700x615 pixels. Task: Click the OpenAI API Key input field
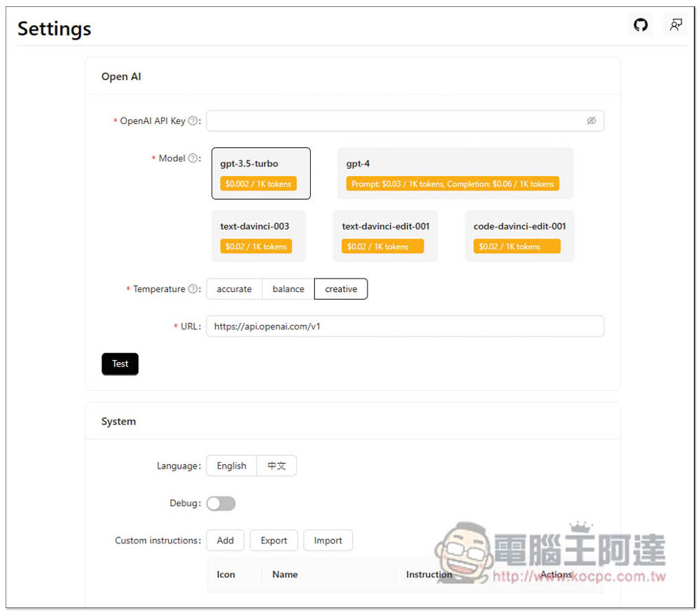coord(405,120)
